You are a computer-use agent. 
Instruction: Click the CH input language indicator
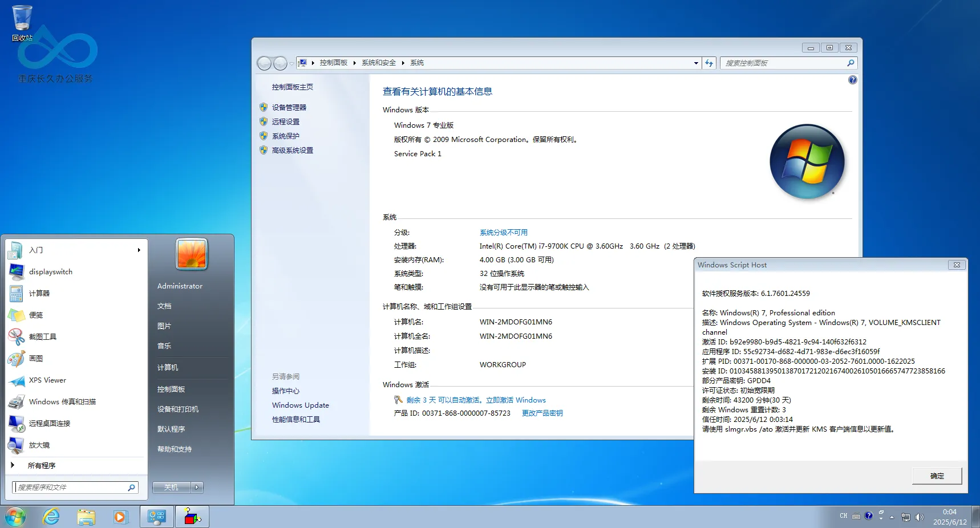pyautogui.click(x=844, y=516)
